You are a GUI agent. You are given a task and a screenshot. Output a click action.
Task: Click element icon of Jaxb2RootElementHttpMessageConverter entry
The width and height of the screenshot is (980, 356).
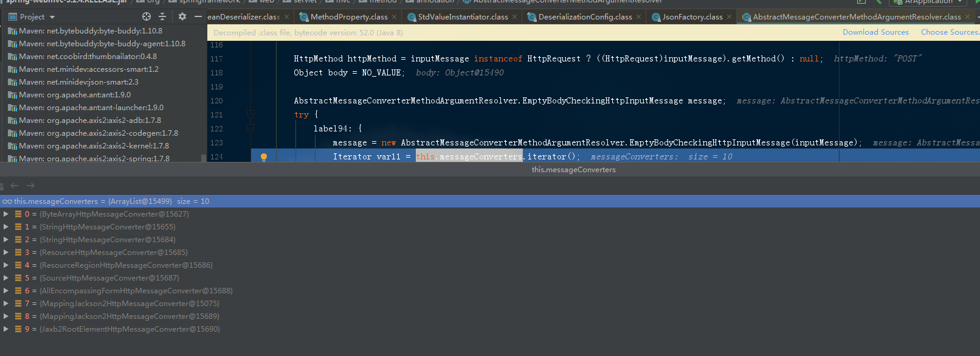18,329
